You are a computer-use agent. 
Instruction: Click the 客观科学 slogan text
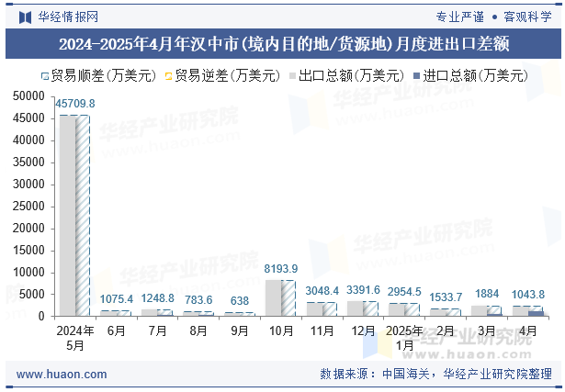[527, 17]
